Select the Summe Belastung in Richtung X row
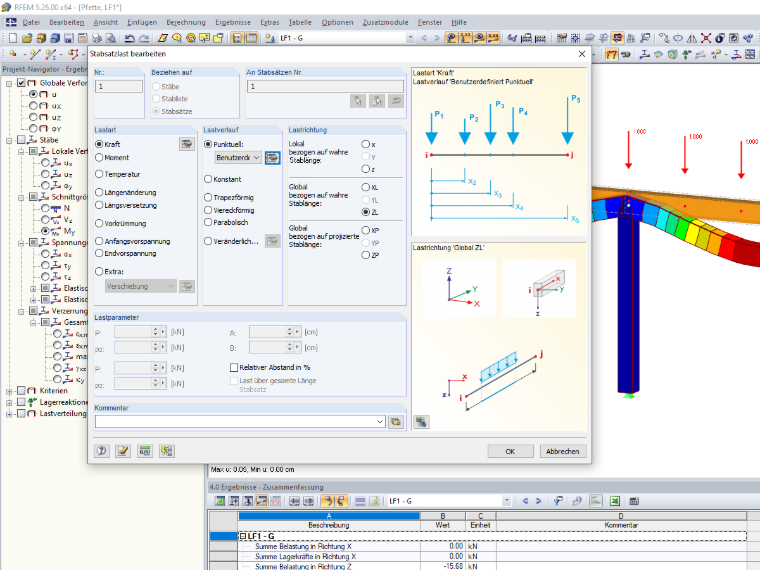The width and height of the screenshot is (760, 570). pos(477,546)
